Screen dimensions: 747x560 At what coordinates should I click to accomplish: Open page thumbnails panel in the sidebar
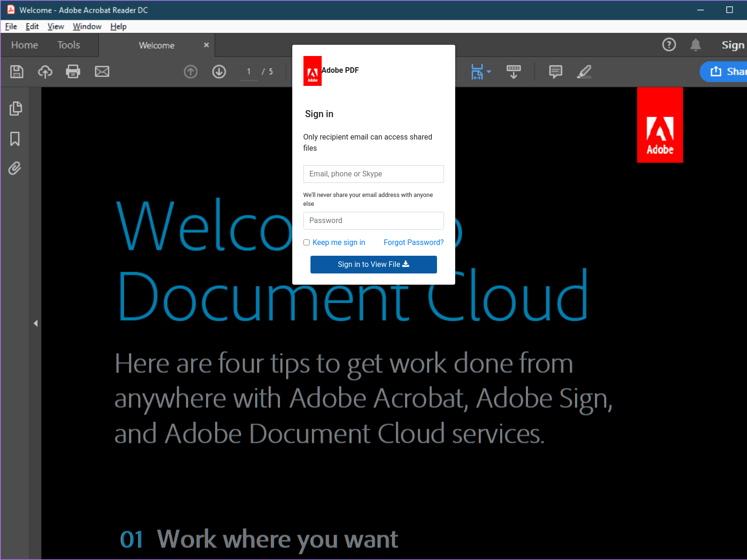[x=15, y=108]
